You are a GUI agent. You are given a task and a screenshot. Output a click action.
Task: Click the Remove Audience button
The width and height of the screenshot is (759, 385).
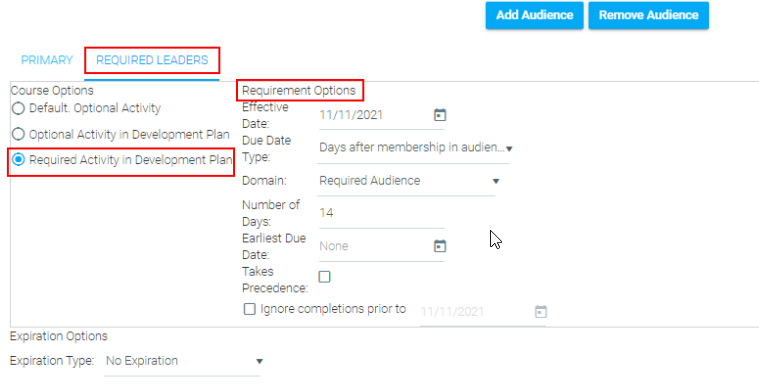click(649, 15)
